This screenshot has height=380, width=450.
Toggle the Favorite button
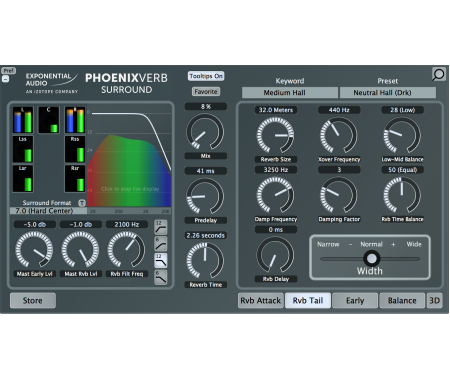tap(206, 91)
